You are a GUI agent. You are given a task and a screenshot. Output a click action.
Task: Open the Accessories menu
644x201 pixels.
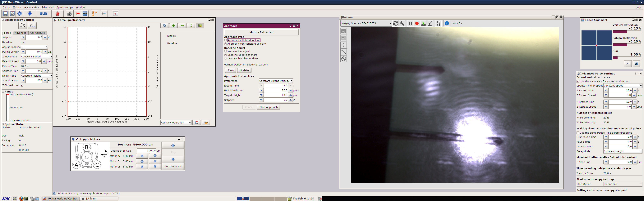pos(31,7)
